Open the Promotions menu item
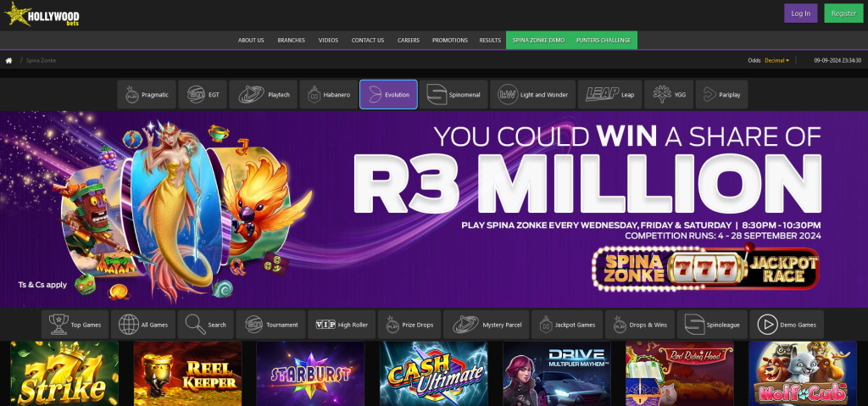 [449, 41]
